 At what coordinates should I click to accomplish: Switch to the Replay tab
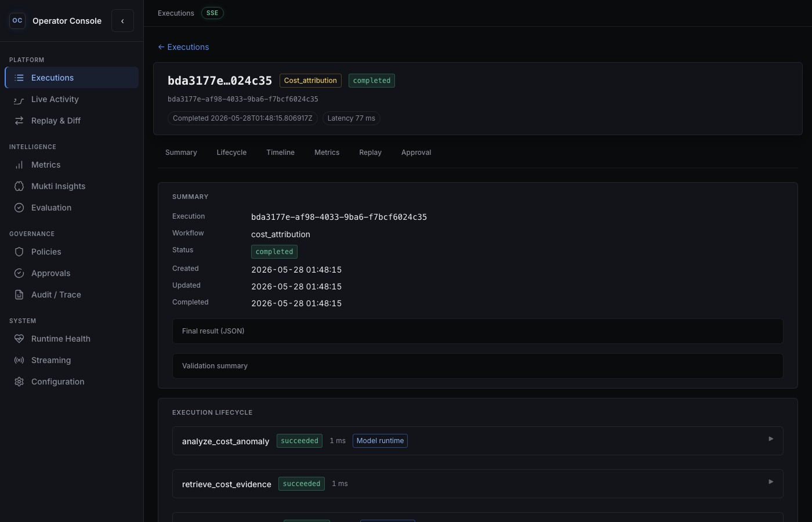pyautogui.click(x=370, y=153)
